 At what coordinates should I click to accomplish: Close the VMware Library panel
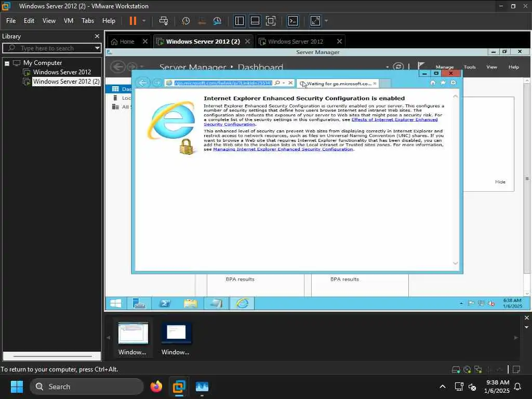click(97, 36)
